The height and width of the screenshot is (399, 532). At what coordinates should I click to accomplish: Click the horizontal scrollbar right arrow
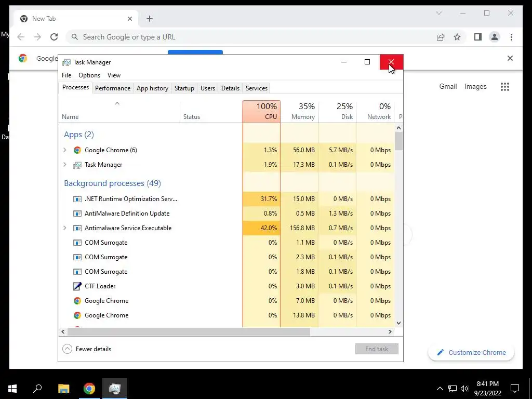click(390, 332)
